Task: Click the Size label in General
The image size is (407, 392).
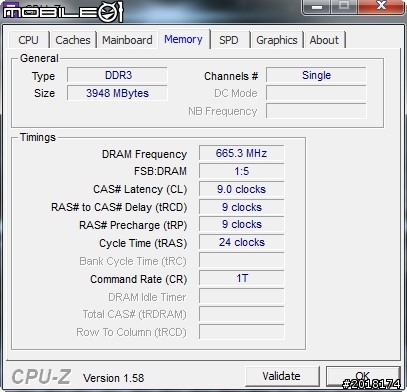Action: coord(44,93)
